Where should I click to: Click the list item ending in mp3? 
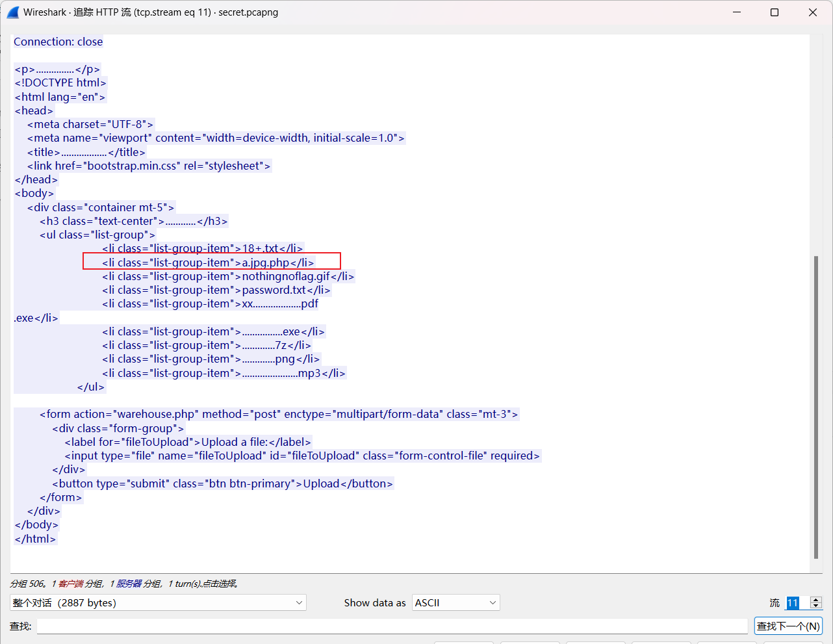click(224, 373)
